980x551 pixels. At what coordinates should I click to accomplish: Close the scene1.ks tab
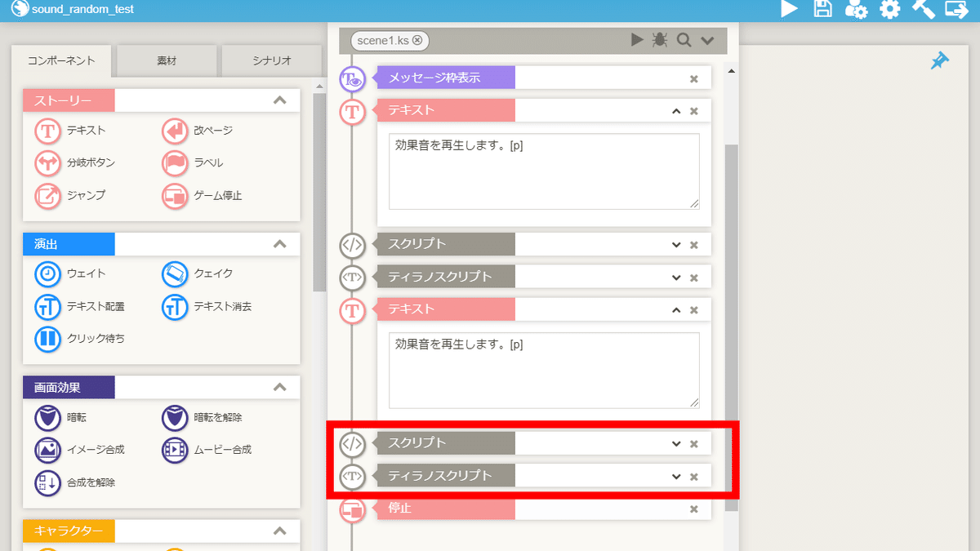[x=417, y=40]
